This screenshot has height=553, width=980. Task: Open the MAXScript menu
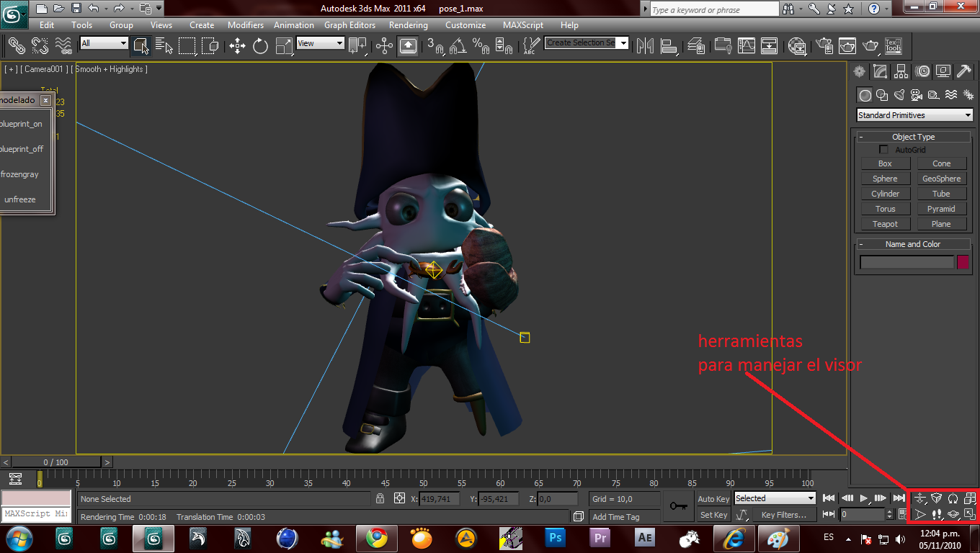[x=523, y=25]
